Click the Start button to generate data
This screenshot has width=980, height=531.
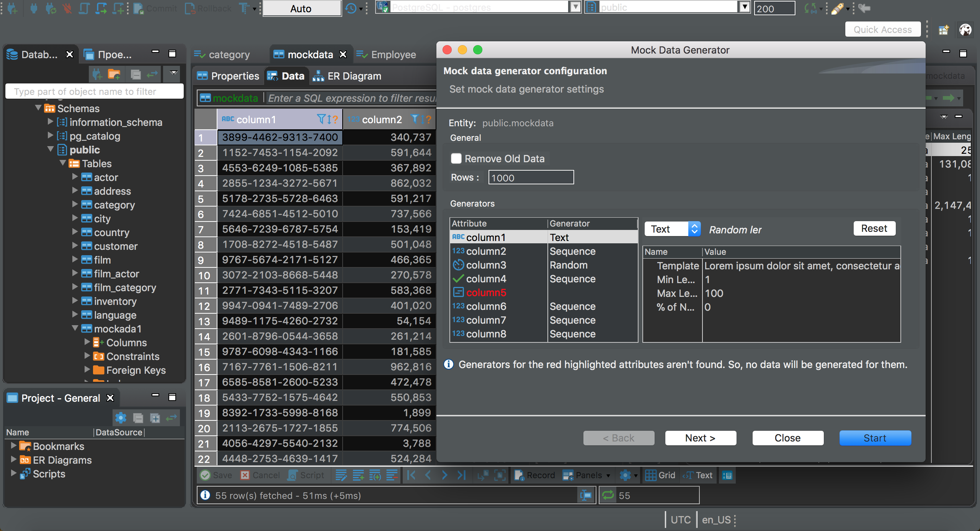(875, 438)
